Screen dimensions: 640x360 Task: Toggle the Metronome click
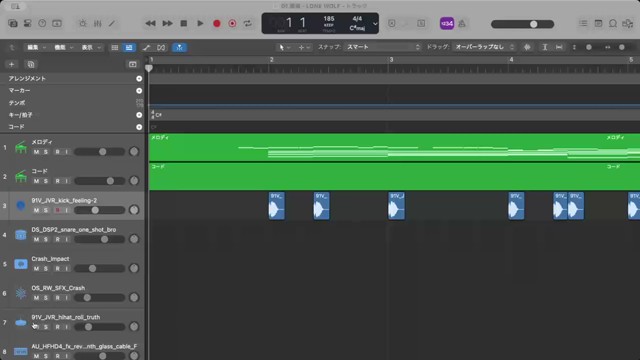pyautogui.click(x=462, y=24)
